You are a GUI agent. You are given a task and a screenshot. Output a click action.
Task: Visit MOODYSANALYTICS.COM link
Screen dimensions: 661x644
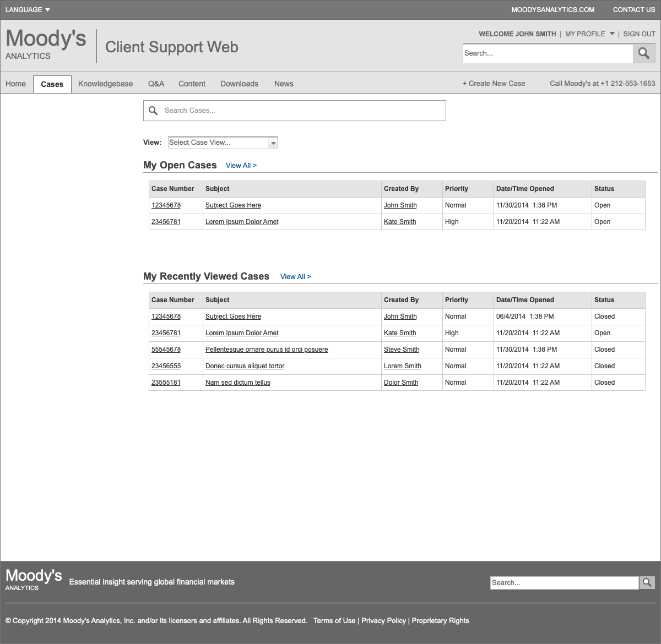click(x=553, y=9)
